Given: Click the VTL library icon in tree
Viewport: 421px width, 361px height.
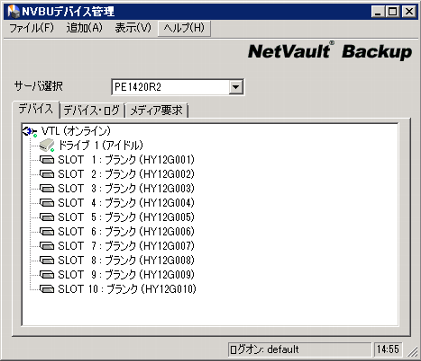Looking at the screenshot, I should coord(30,131).
